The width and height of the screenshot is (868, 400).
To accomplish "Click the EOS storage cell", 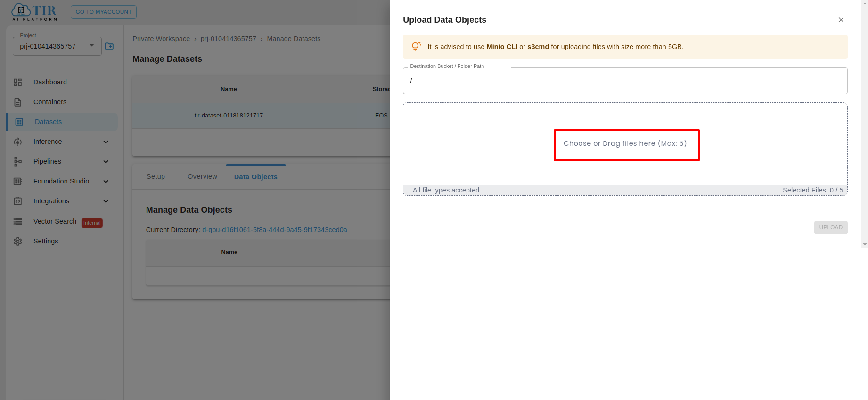I will coord(381,116).
